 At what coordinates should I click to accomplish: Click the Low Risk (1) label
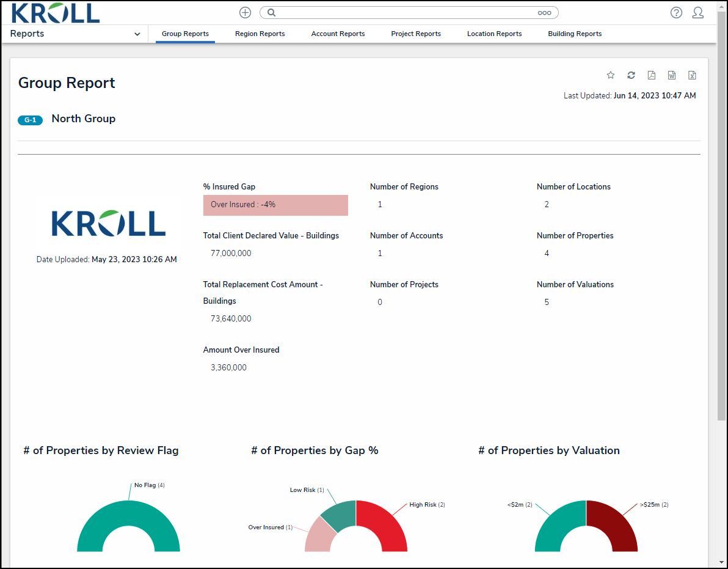[307, 490]
